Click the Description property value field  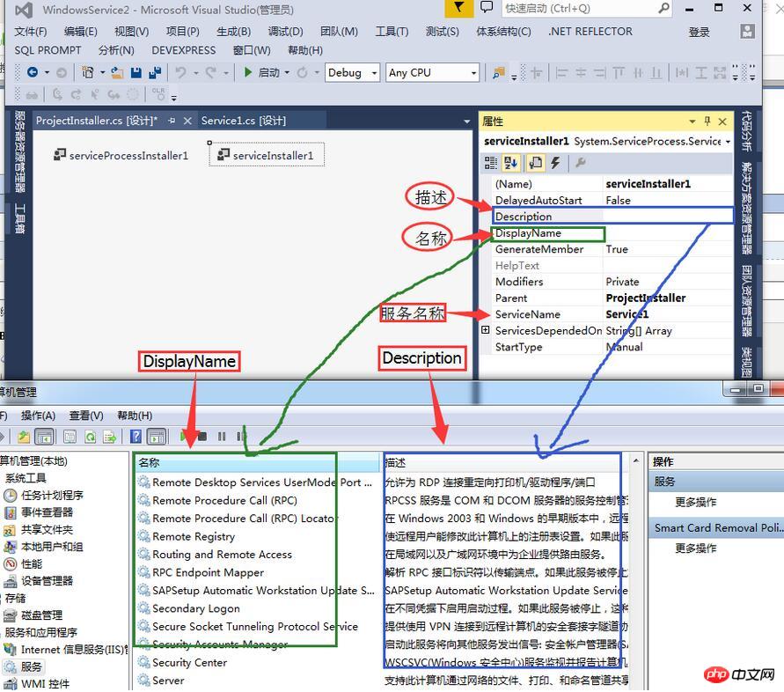(668, 217)
